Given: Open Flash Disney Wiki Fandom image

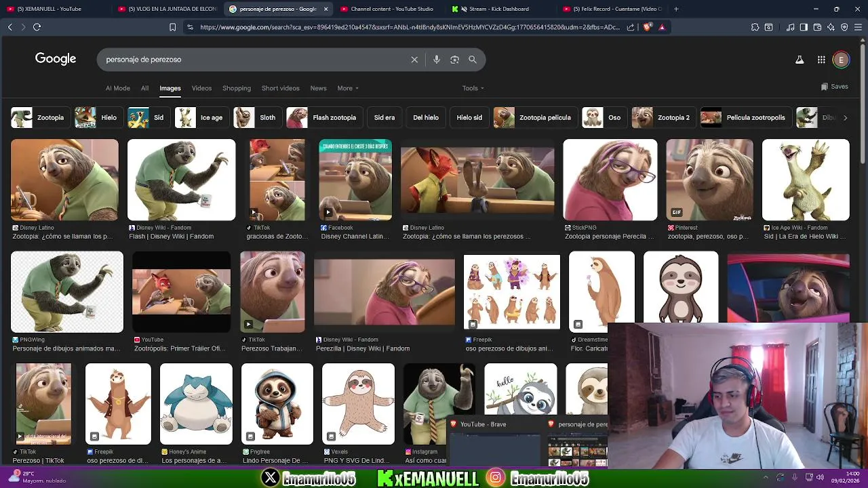Looking at the screenshot, I should click(181, 180).
